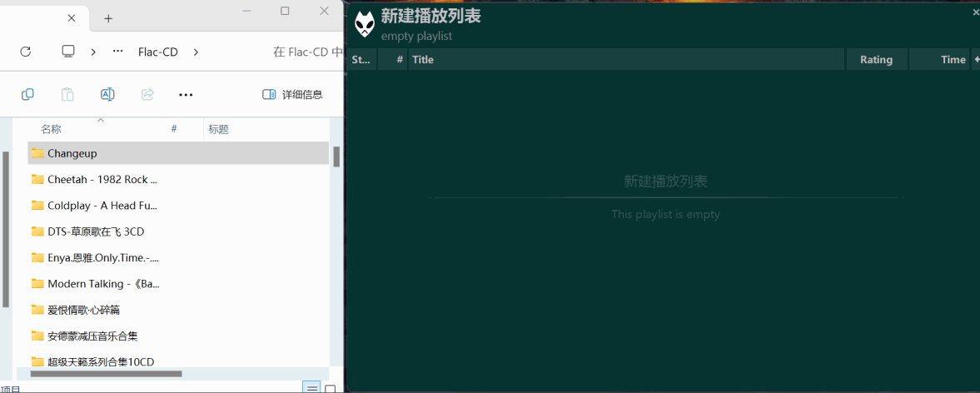The width and height of the screenshot is (980, 393).
Task: Select the Changeup folder
Action: click(x=178, y=153)
